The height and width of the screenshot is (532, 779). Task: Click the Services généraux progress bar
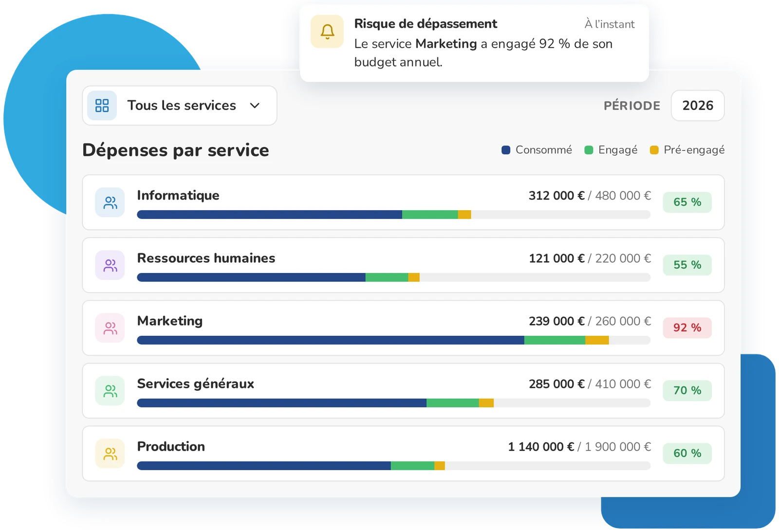(393, 403)
